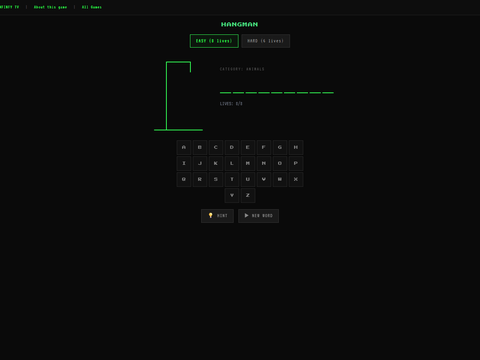Screen dimensions: 480x360
Task: Guess the letter B
Action: [200, 147]
